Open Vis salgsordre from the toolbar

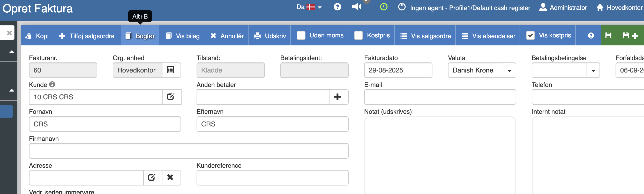425,36
